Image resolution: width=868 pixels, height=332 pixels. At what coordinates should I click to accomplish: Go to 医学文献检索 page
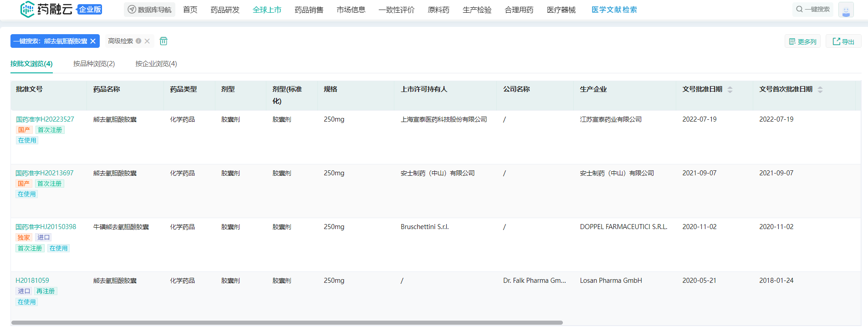pyautogui.click(x=614, y=10)
